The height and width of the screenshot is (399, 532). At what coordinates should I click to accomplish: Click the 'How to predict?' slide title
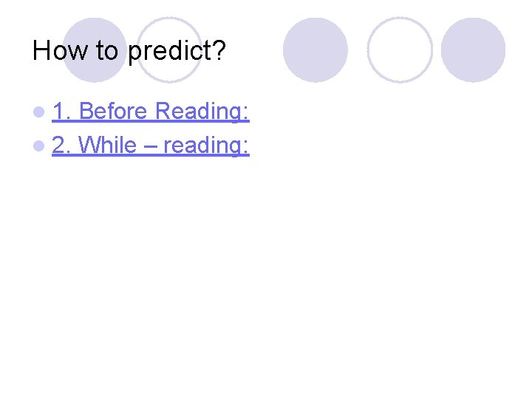(129, 51)
